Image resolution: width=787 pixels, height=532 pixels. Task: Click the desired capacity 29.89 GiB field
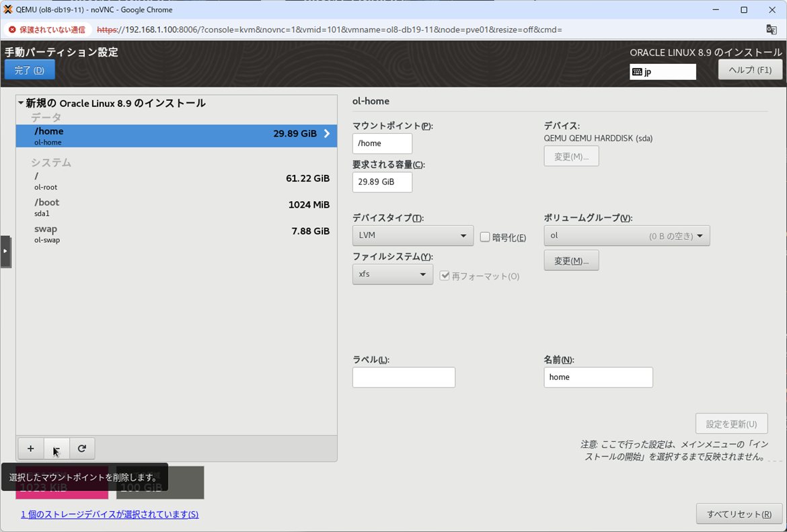pos(383,182)
